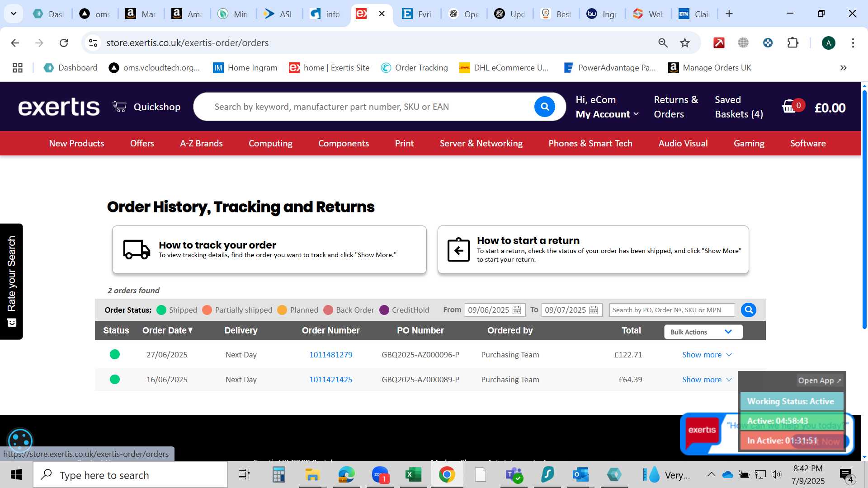Open the Quickshop cart icon link

click(x=119, y=107)
